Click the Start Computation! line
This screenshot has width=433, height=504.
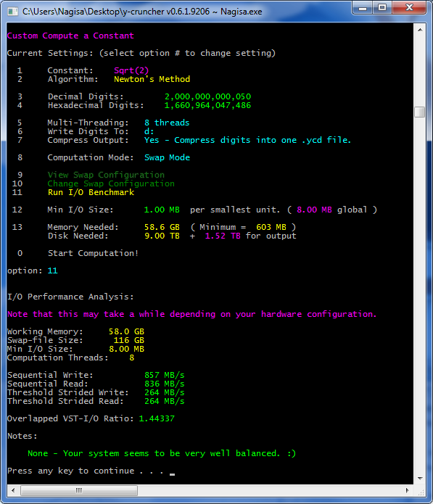pos(93,253)
